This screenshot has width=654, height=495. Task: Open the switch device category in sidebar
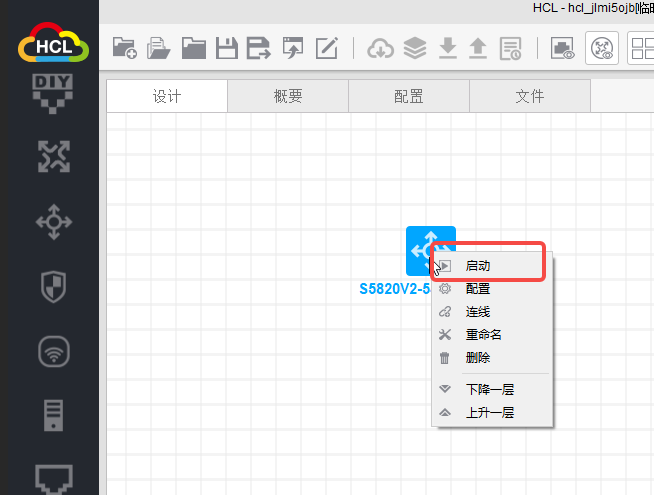pos(53,221)
